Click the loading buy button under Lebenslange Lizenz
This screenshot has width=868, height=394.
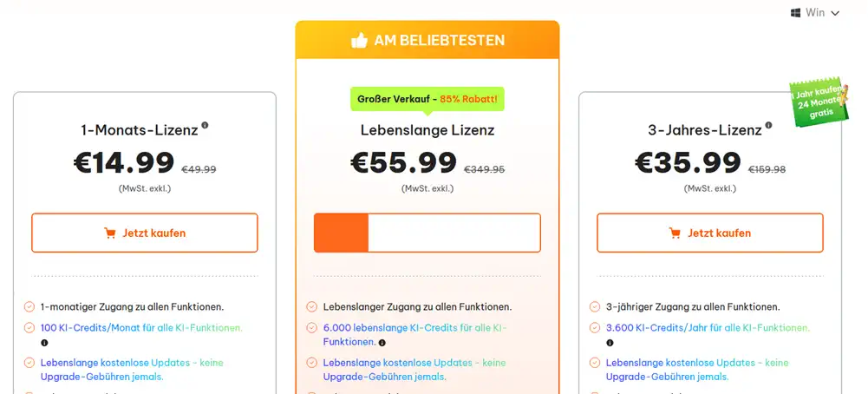[x=427, y=233]
